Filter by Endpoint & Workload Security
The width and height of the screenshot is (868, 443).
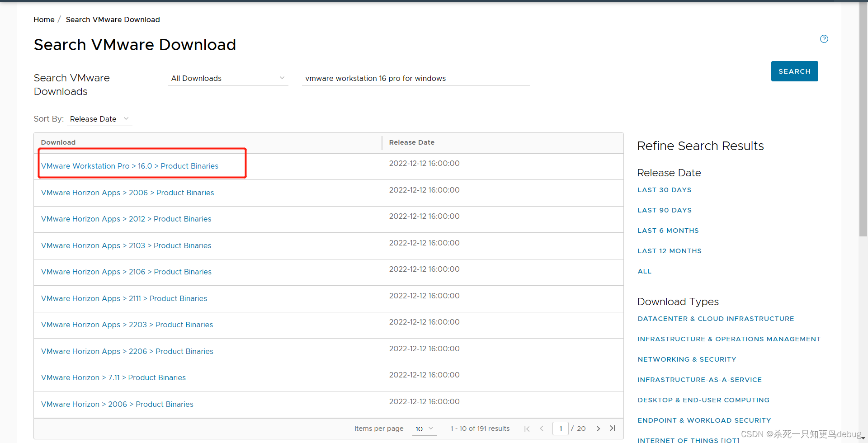tap(704, 420)
